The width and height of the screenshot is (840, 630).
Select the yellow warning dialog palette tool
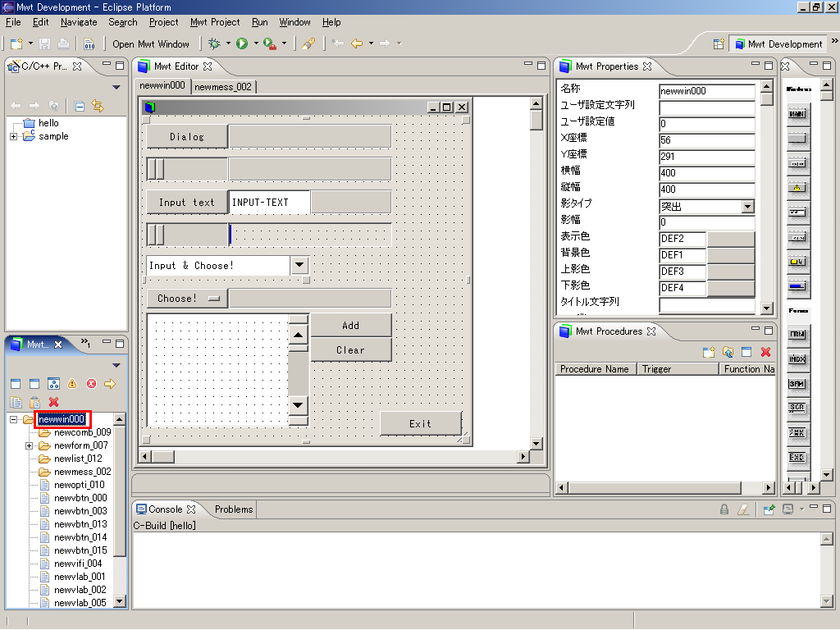click(x=797, y=188)
